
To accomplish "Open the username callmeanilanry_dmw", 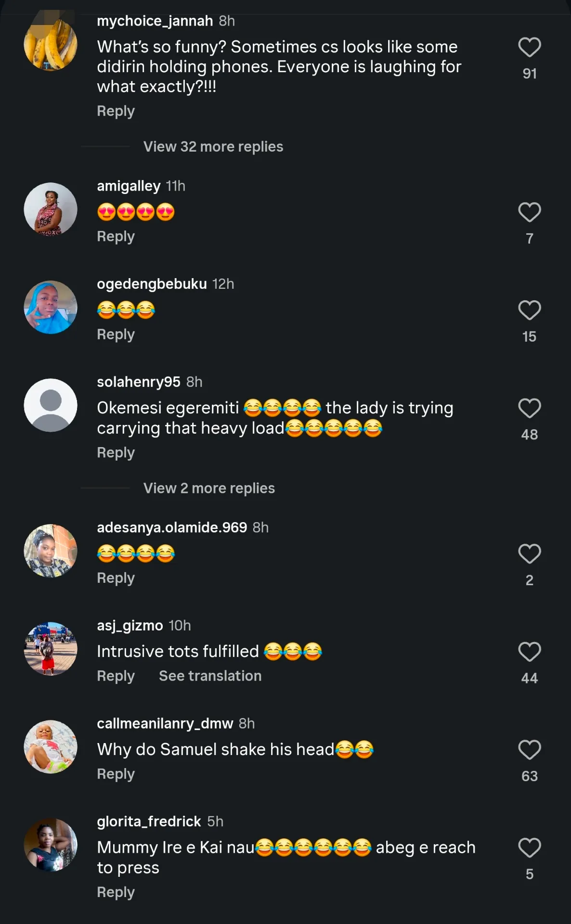I will pos(165,723).
